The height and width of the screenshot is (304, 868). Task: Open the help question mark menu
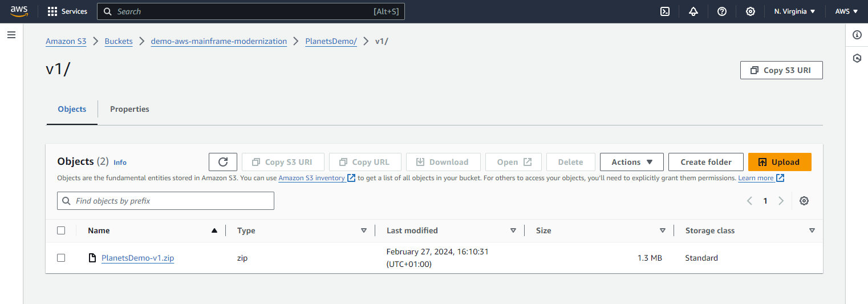tap(722, 11)
